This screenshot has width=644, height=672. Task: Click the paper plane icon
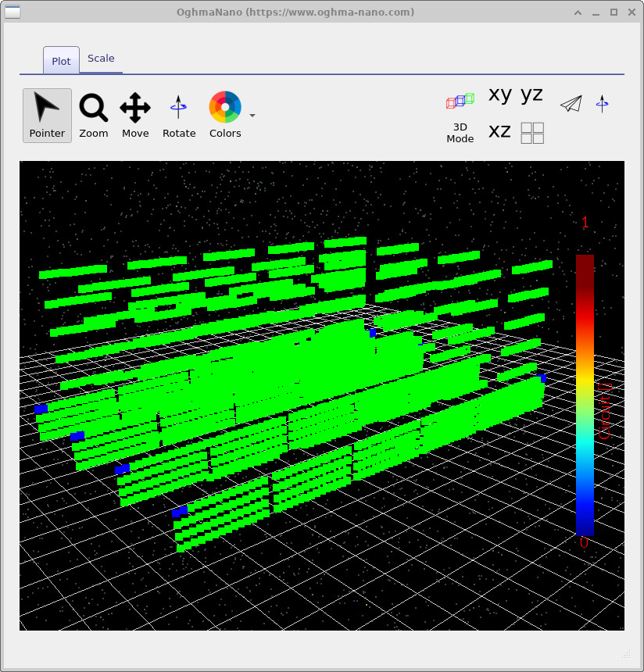pyautogui.click(x=571, y=103)
